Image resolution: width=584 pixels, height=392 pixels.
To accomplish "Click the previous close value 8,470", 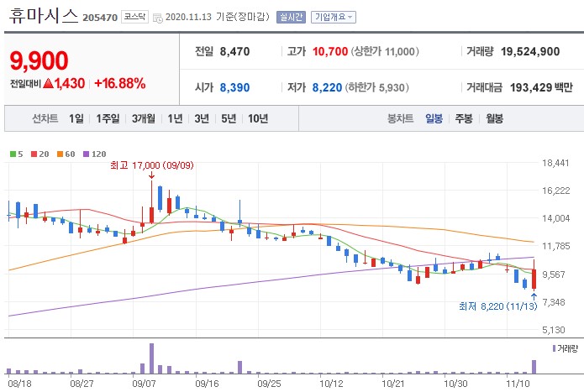I will [234, 51].
